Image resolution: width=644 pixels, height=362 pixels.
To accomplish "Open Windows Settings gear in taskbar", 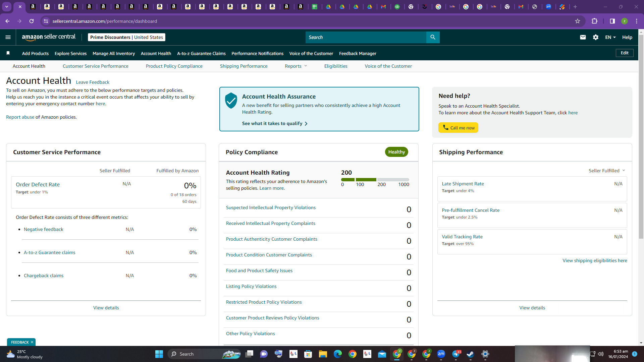I will (485, 354).
